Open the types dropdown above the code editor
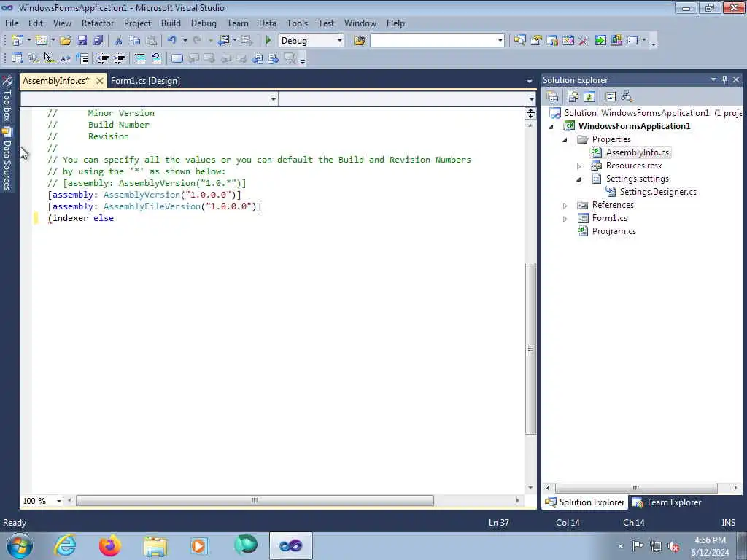 click(x=274, y=99)
